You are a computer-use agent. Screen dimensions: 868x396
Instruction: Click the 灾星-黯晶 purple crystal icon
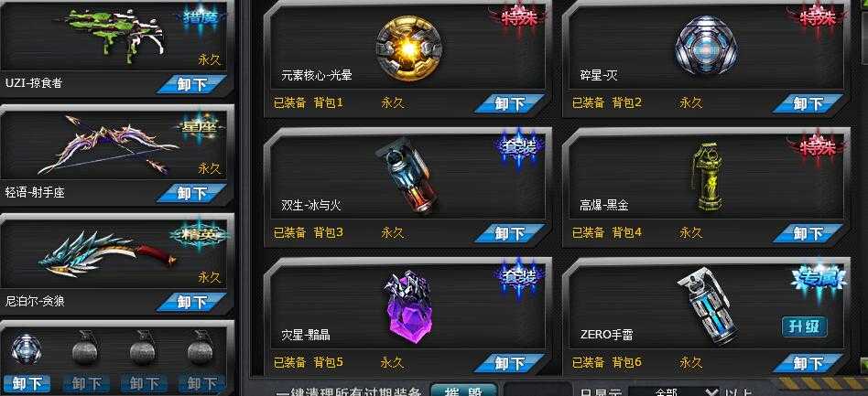click(408, 306)
